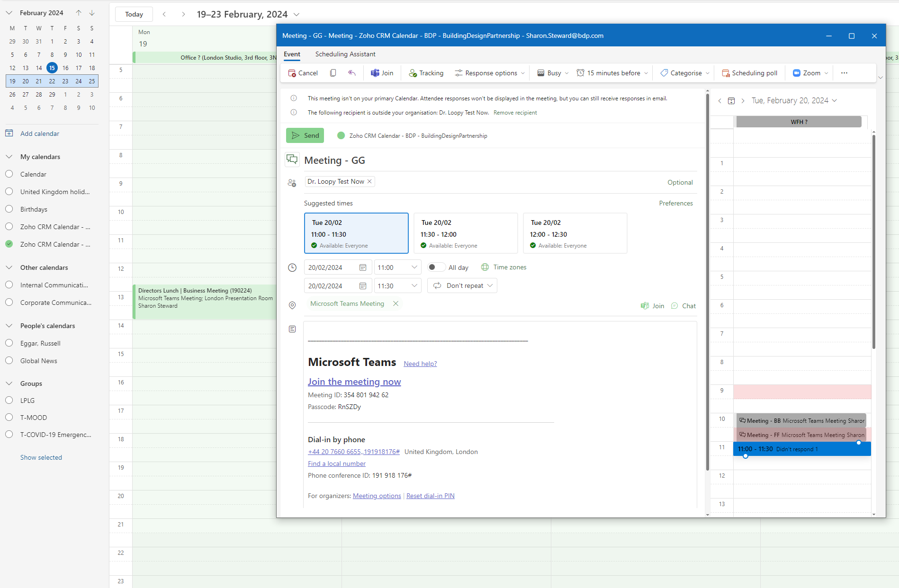Viewport: 899px width, 588px height.
Task: Uncheck the selected Zoho CRM Calendar
Action: coord(9,244)
